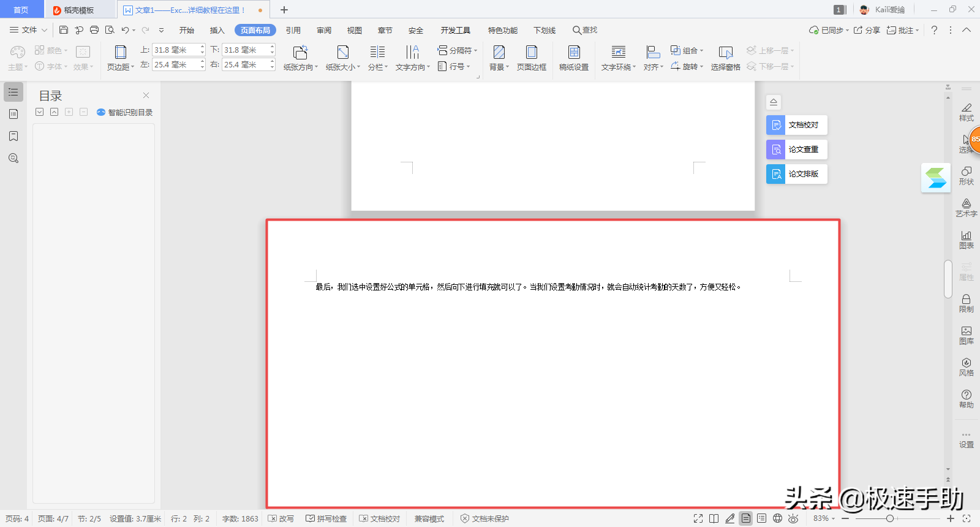
Task: Redo the last undone action
Action: [145, 30]
